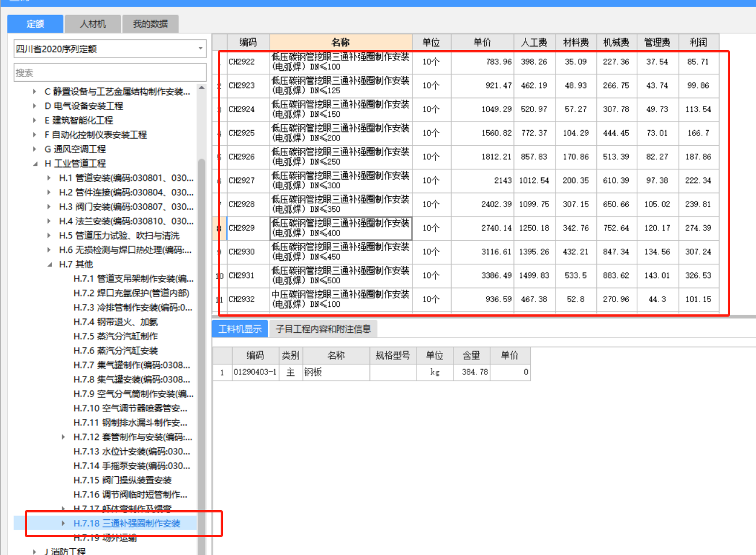Expand the E 建筑智能化工程 node
756x555 pixels.
point(35,120)
